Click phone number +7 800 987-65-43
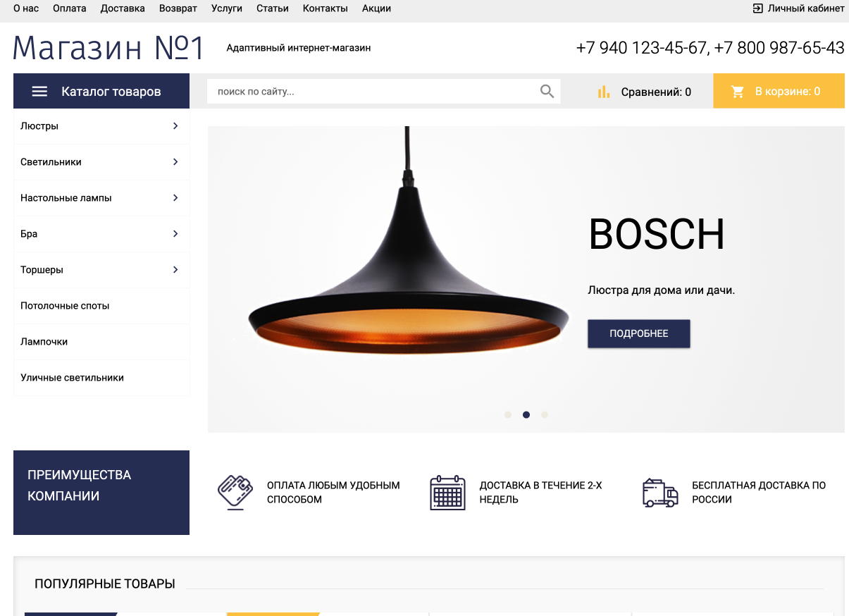 point(779,48)
